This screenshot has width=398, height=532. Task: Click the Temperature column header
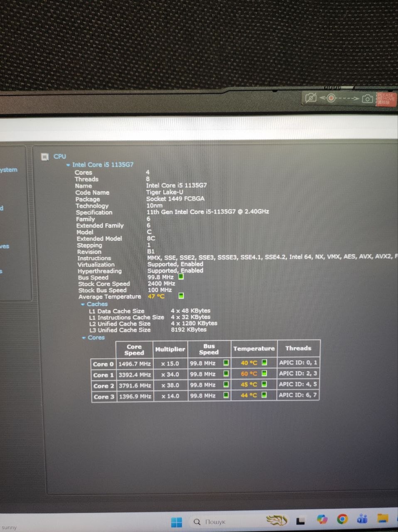(254, 348)
